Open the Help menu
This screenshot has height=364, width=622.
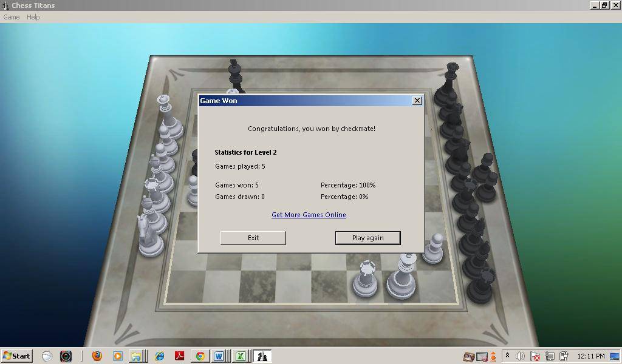click(x=33, y=17)
